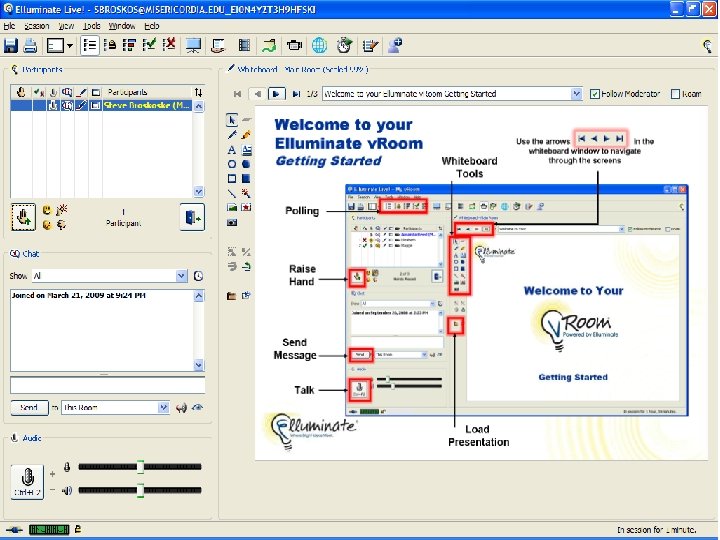Toggle whiteboard permission for Steve Broskoske
This screenshot has height=540, width=720.
81,106
